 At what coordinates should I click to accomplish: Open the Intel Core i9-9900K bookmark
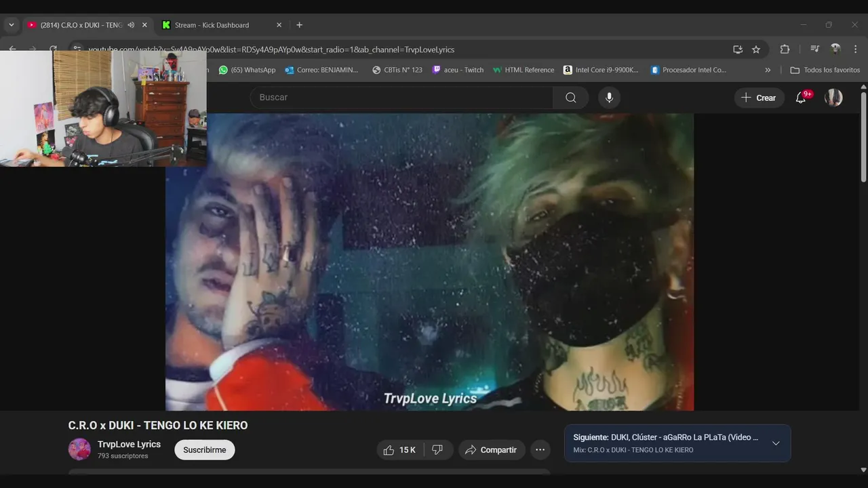(x=601, y=70)
